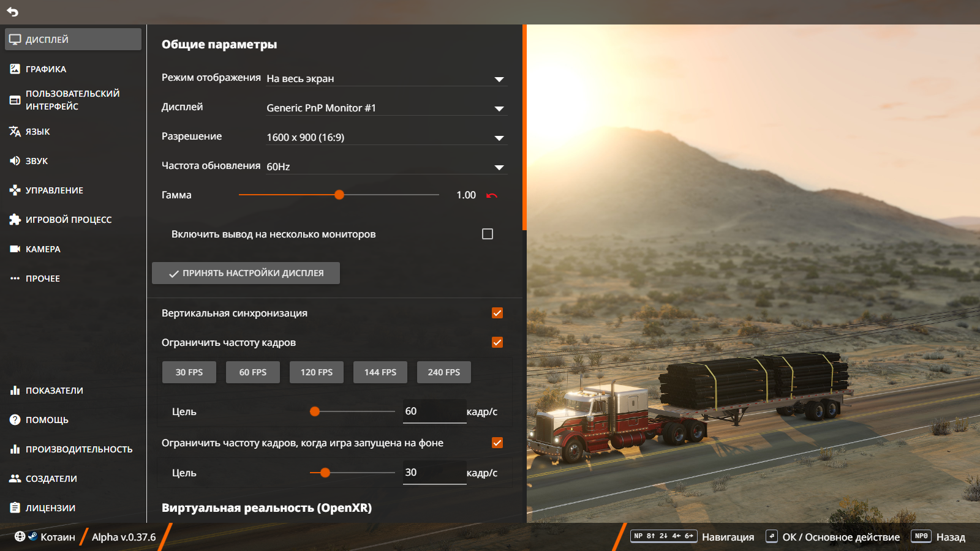Click the back arrow icon at top left
The height and width of the screenshot is (551, 980).
pos(13,12)
